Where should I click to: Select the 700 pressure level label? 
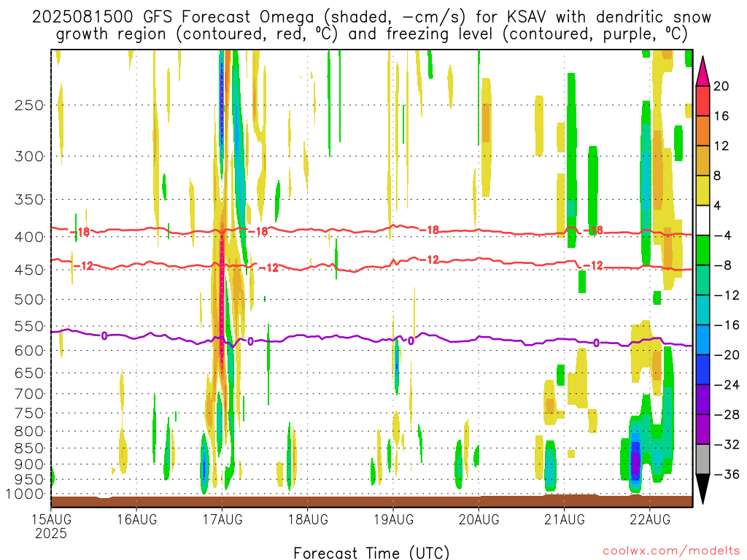(x=29, y=394)
